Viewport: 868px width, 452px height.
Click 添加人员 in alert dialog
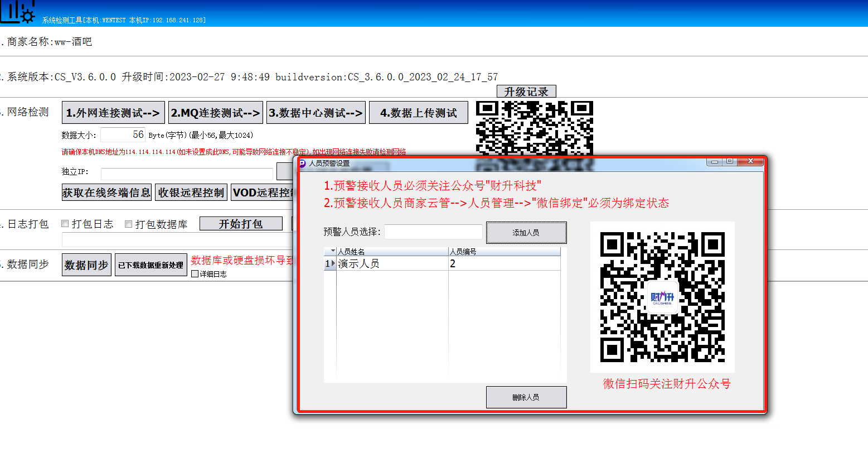point(526,233)
